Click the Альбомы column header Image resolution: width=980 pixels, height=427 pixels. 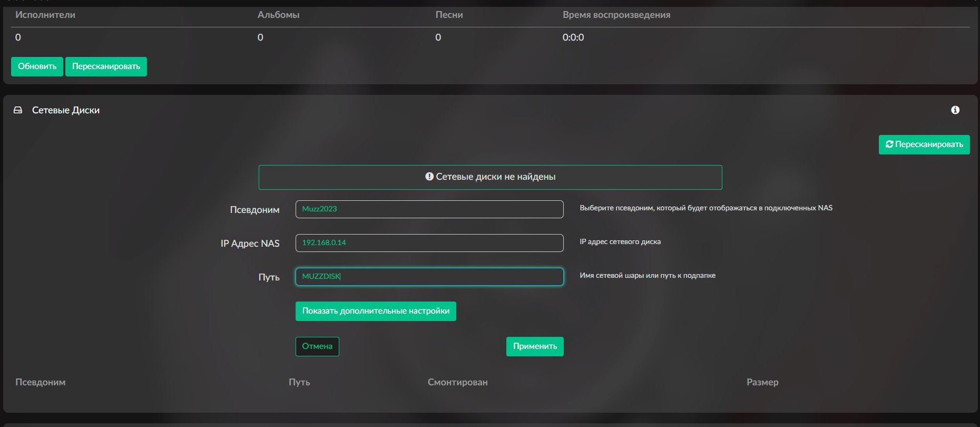278,15
